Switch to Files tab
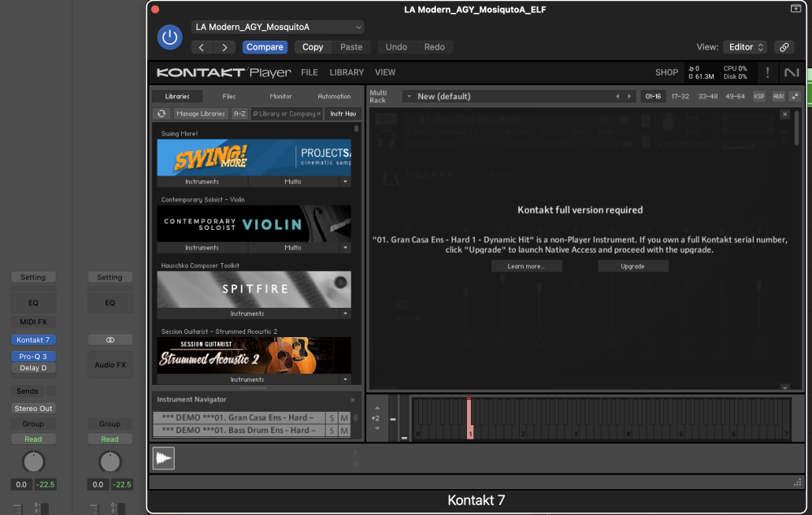The height and width of the screenshot is (515, 812). (229, 97)
